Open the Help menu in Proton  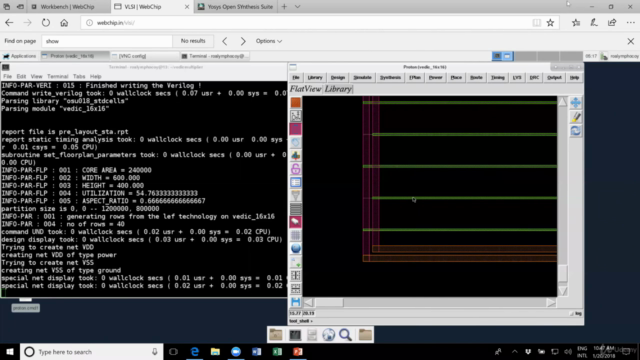click(x=574, y=78)
